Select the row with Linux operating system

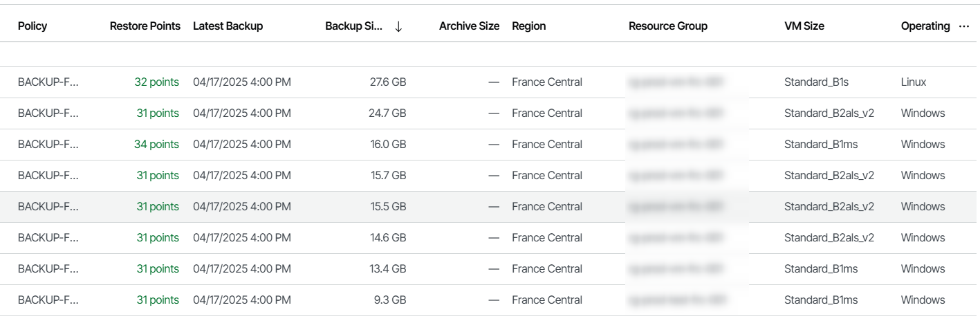click(490, 82)
